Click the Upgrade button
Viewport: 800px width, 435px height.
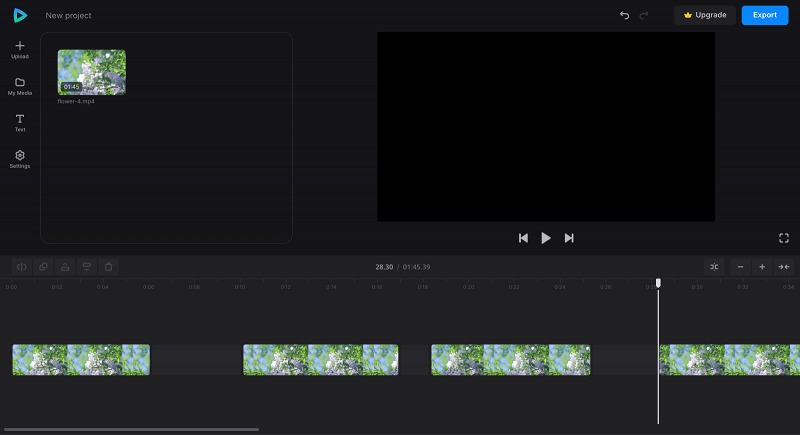click(705, 15)
